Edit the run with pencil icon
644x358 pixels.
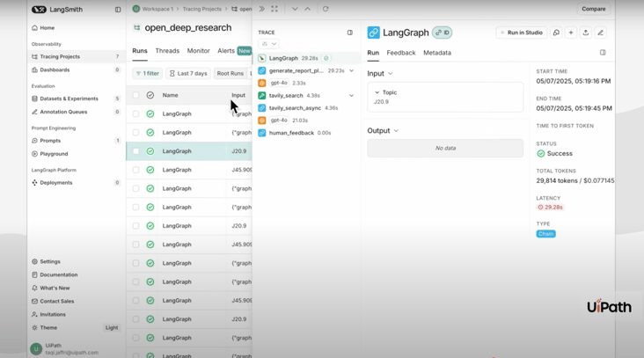click(x=601, y=33)
